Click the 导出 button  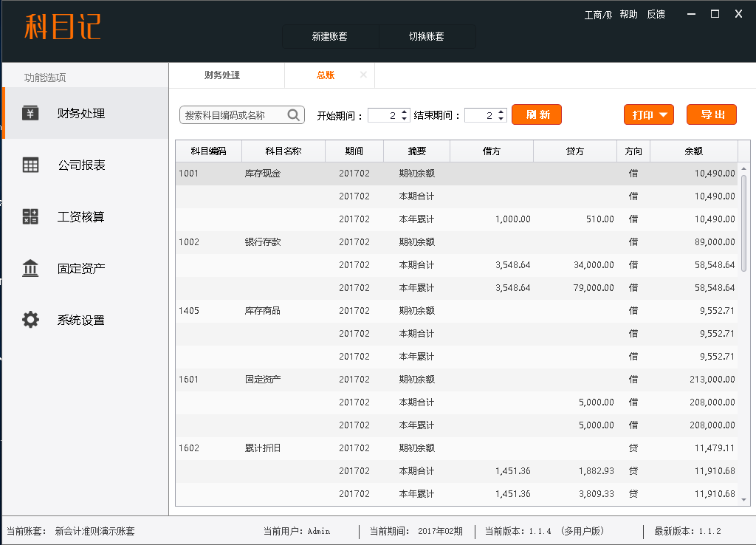click(x=712, y=114)
